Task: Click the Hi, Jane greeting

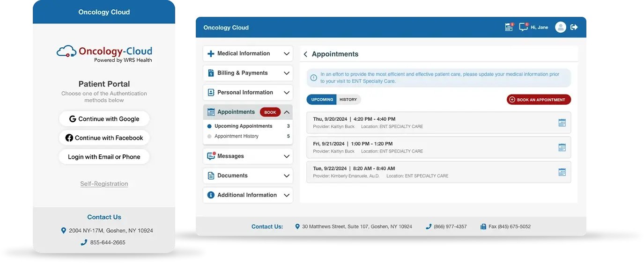Action: 539,28
